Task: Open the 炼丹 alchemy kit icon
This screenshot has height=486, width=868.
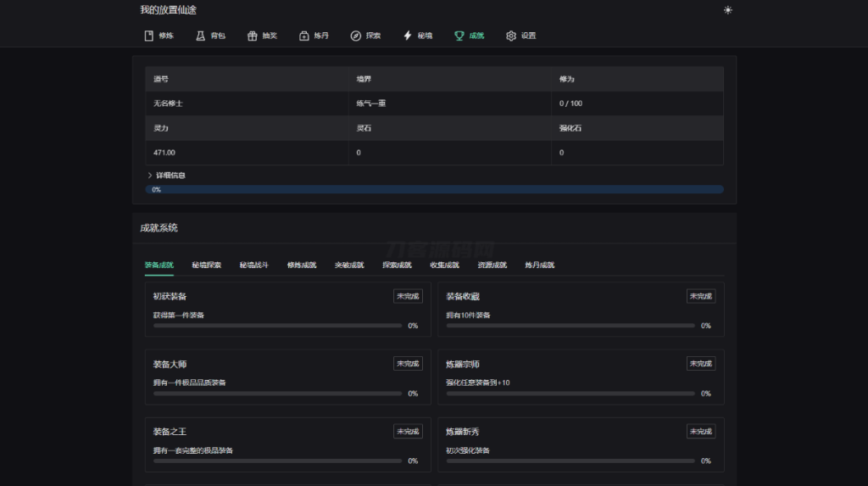Action: coord(304,36)
